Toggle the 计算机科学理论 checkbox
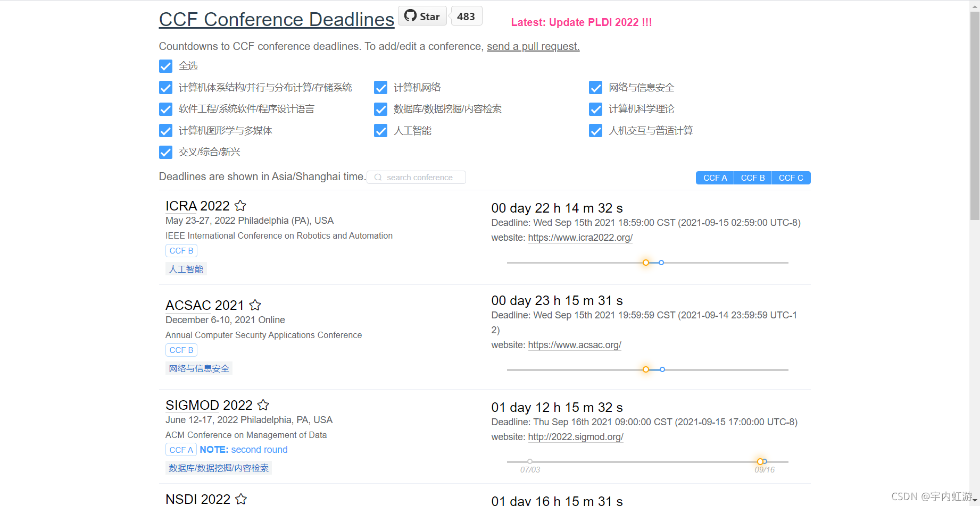Viewport: 980px width, 506px height. pyautogui.click(x=595, y=109)
